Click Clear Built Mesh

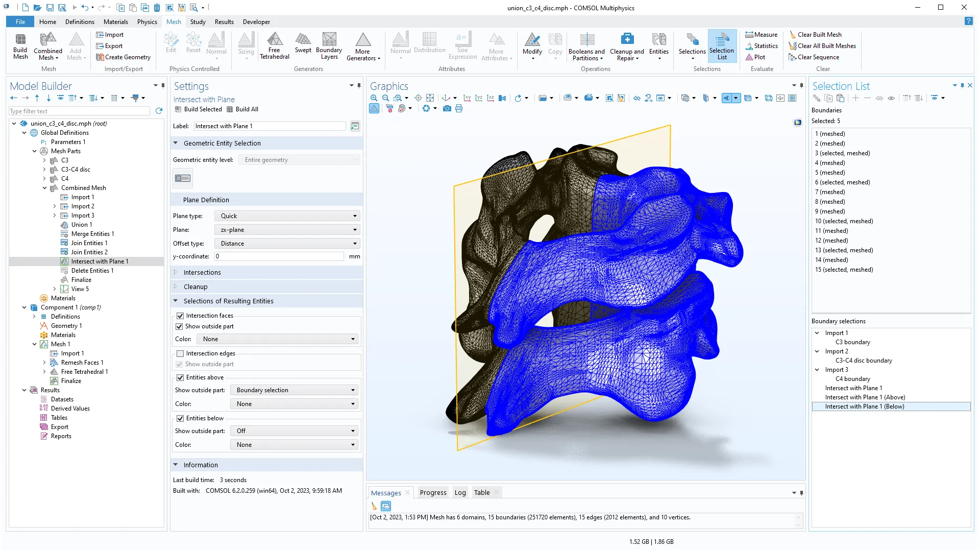pyautogui.click(x=815, y=35)
